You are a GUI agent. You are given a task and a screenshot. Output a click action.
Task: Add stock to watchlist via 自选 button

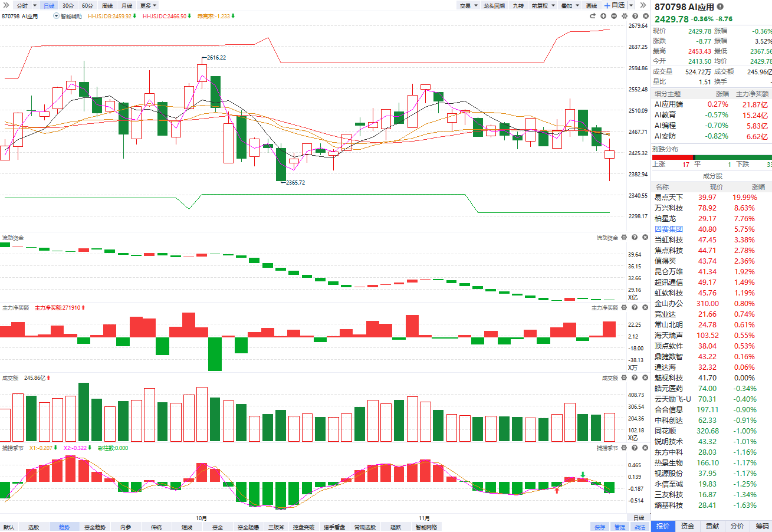coord(614,5)
